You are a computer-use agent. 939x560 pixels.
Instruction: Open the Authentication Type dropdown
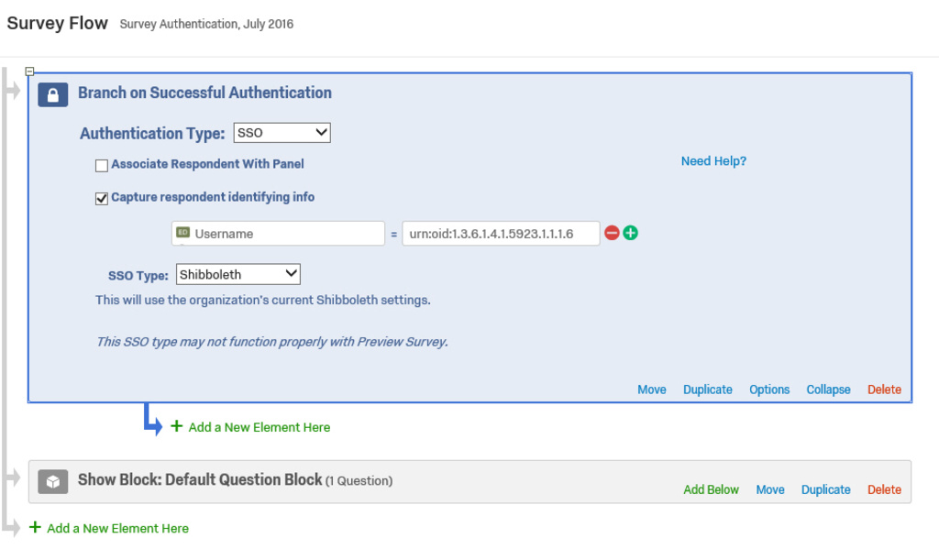282,132
